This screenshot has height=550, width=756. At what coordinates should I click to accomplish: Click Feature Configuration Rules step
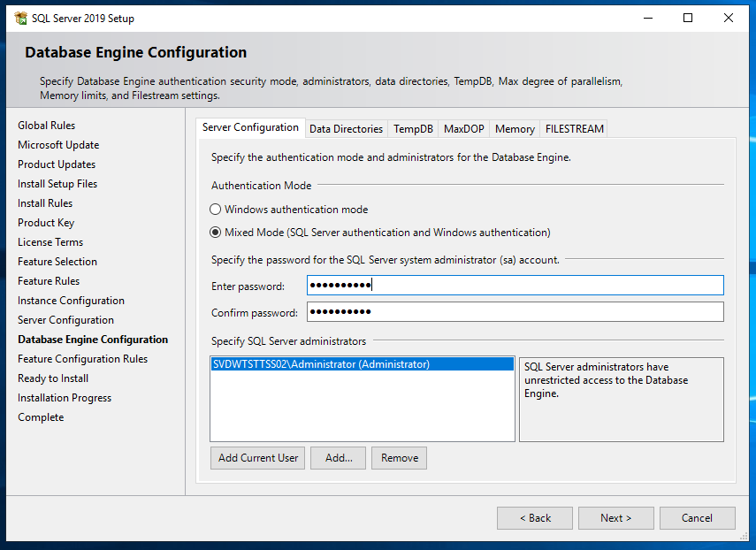(83, 359)
